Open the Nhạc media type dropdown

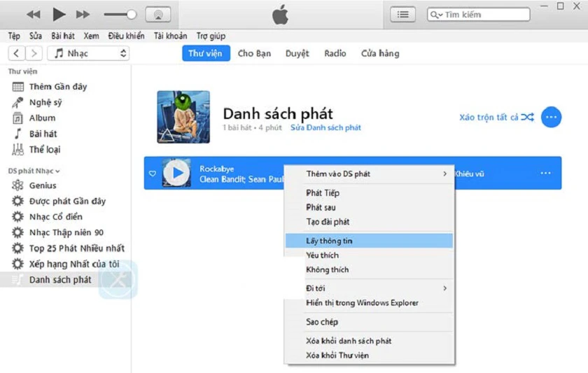[88, 53]
